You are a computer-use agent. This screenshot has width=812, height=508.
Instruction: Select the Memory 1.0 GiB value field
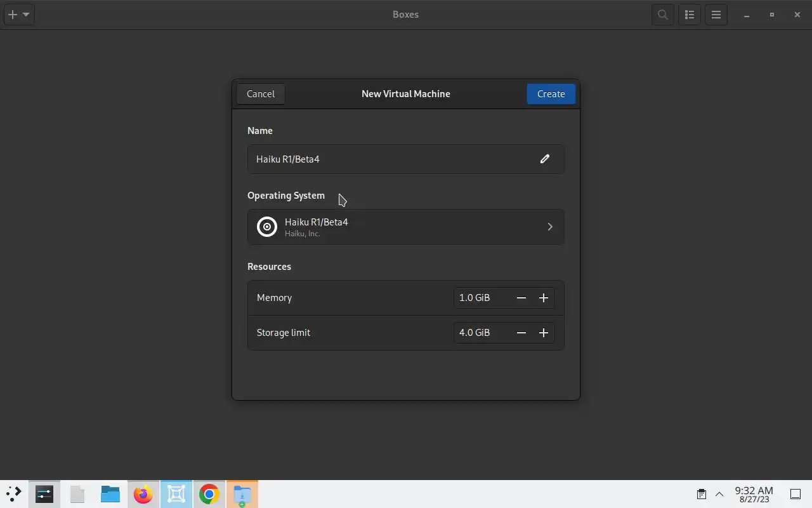482,298
